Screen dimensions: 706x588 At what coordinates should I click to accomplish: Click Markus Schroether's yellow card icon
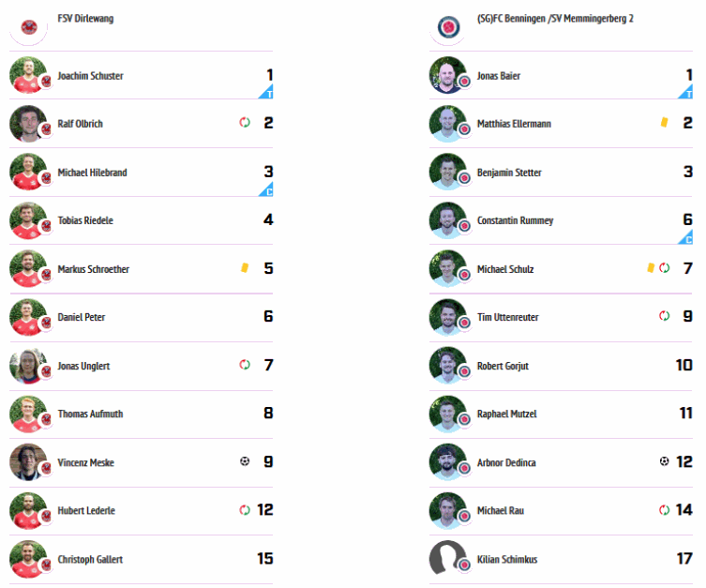(245, 268)
